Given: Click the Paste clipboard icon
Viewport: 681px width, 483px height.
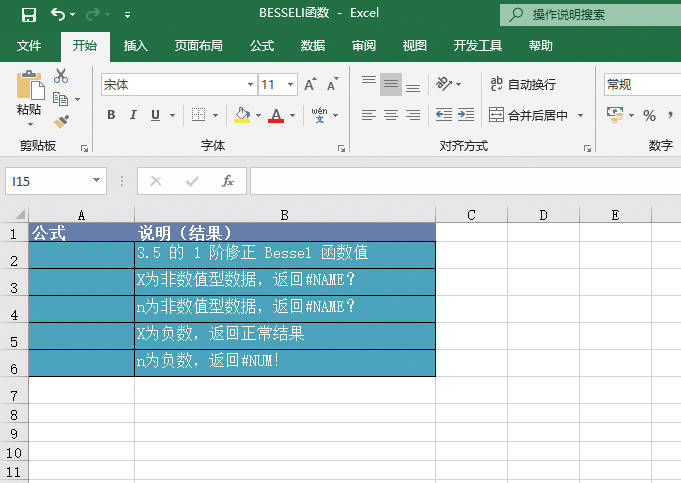Looking at the screenshot, I should [x=29, y=87].
